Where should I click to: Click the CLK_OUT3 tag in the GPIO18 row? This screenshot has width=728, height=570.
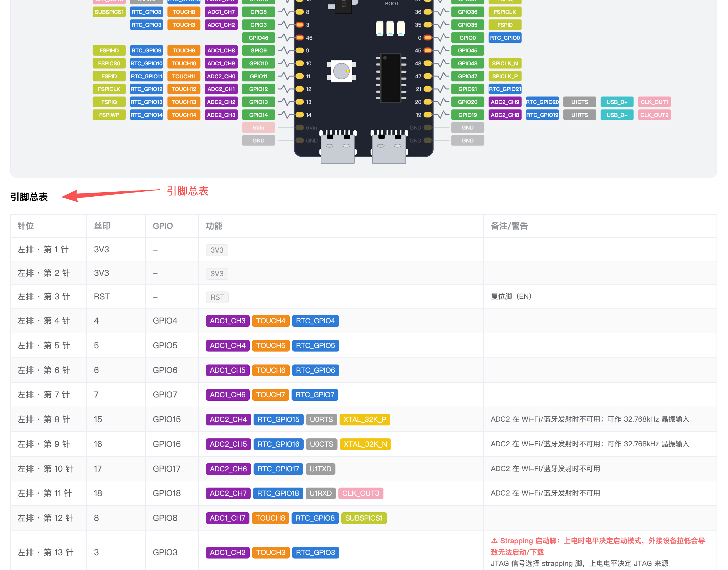[x=360, y=493]
